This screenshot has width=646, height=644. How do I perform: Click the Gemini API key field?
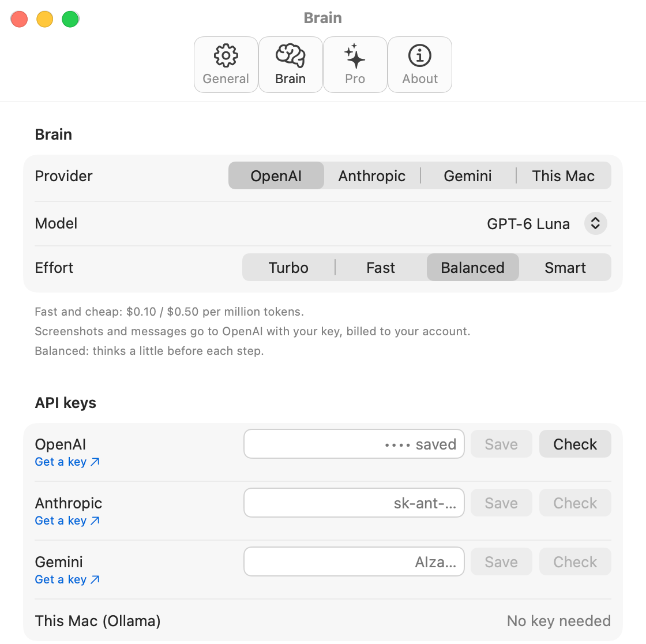tap(354, 562)
